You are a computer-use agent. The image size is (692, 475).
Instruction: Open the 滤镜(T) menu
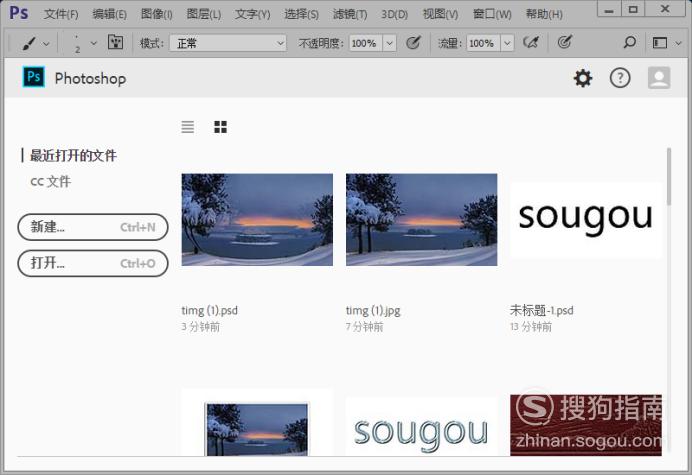coord(350,14)
